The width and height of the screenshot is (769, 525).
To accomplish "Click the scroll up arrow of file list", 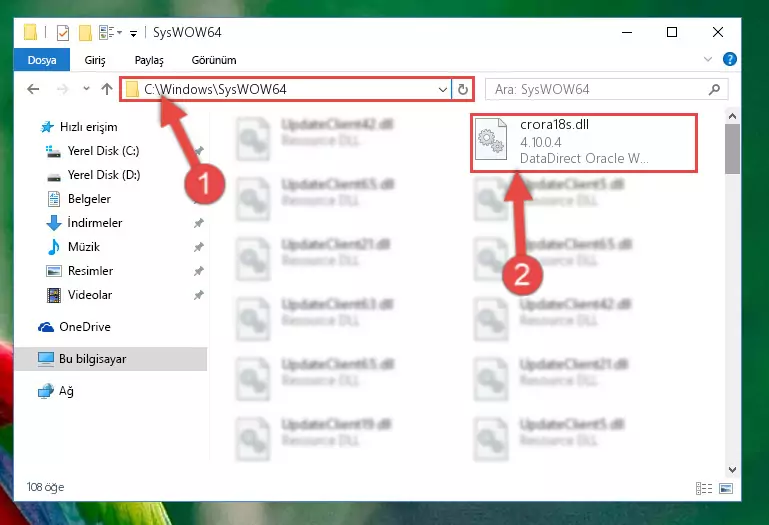I will coord(732,116).
